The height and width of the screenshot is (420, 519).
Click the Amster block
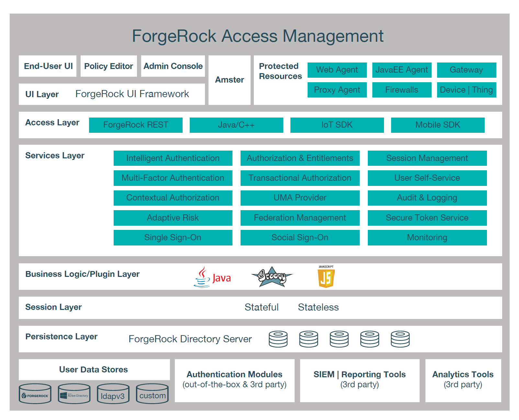click(x=229, y=80)
